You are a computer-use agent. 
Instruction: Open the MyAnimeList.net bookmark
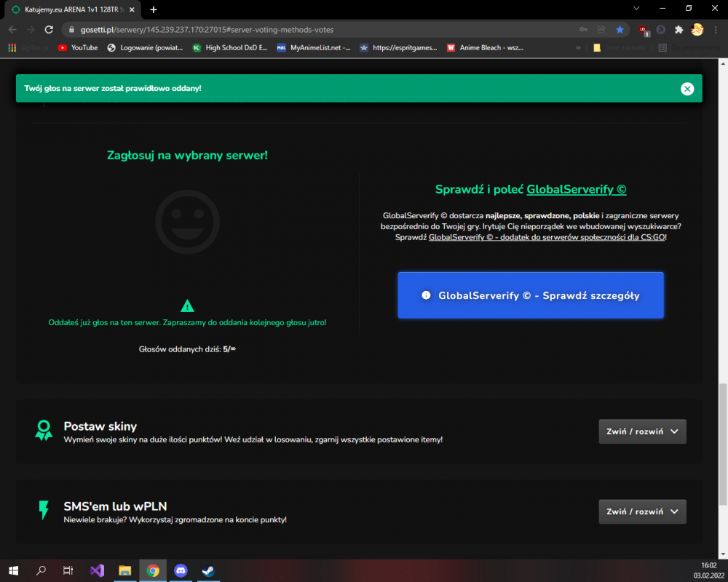click(x=314, y=47)
